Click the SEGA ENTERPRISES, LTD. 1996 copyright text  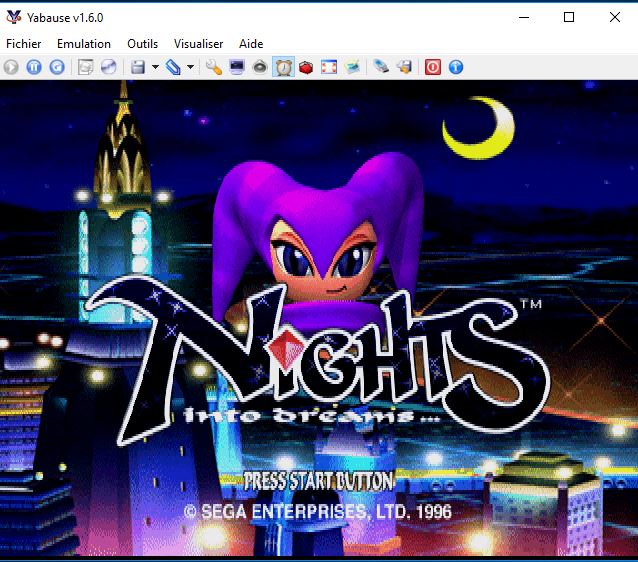[318, 512]
